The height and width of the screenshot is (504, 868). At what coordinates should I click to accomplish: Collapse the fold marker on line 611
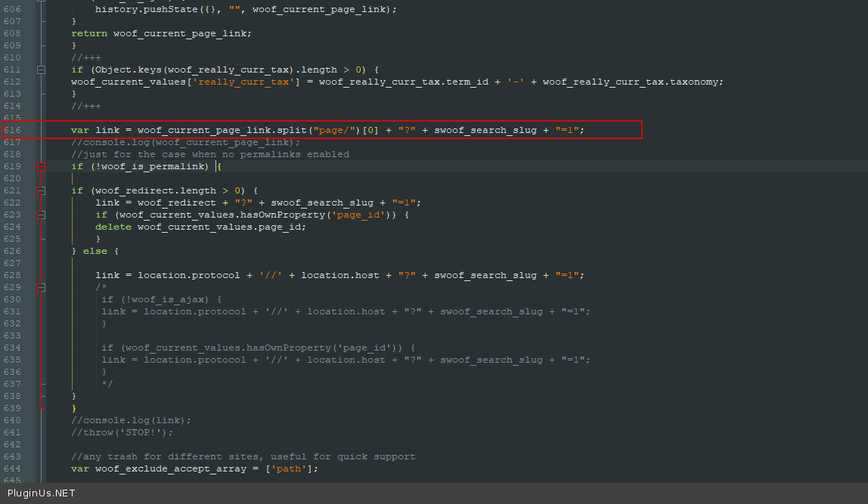[40, 70]
